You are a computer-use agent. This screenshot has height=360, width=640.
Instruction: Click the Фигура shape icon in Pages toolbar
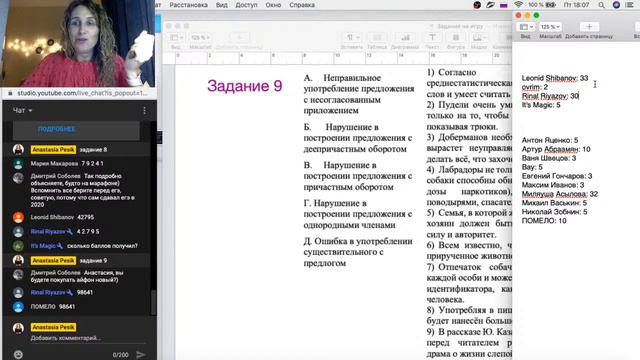point(456,38)
